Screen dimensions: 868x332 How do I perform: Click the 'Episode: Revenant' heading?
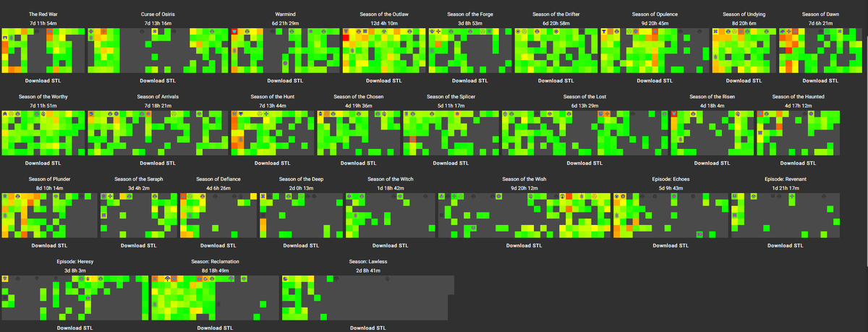pyautogui.click(x=785, y=179)
